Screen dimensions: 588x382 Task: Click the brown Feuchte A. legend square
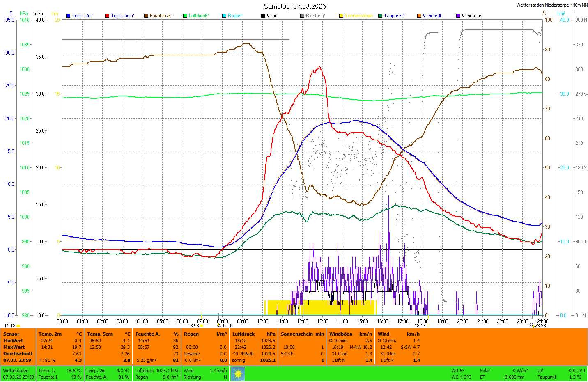[x=146, y=16]
